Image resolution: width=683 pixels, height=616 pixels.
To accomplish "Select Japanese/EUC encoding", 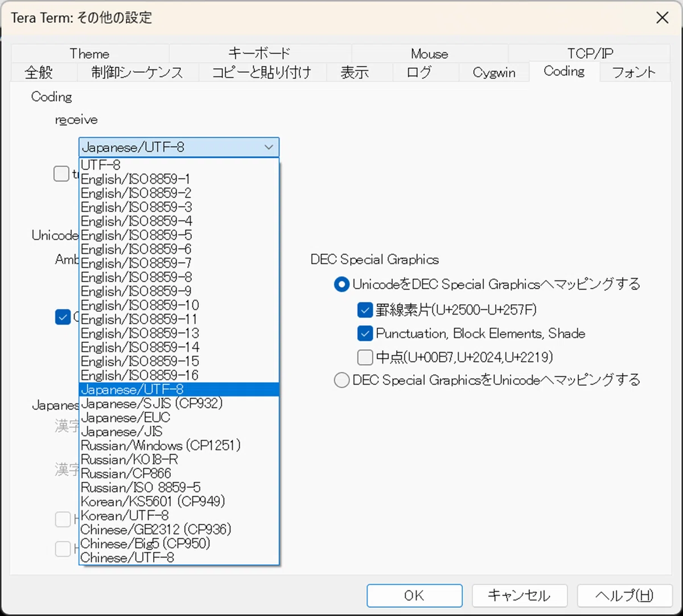I will click(179, 417).
